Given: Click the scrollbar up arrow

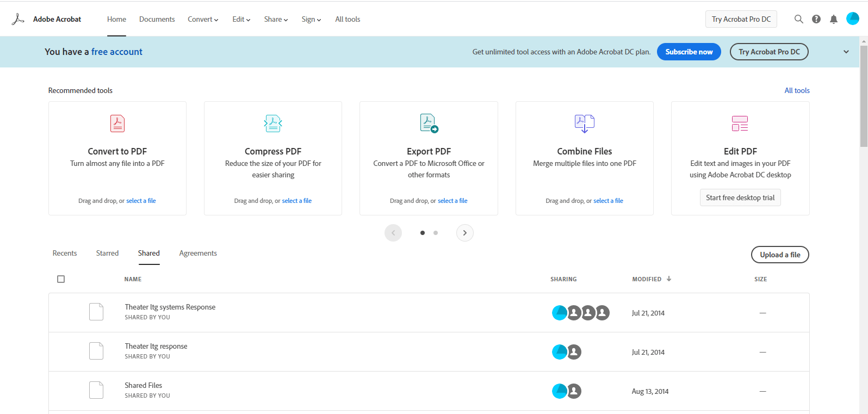Looking at the screenshot, I should point(864,41).
